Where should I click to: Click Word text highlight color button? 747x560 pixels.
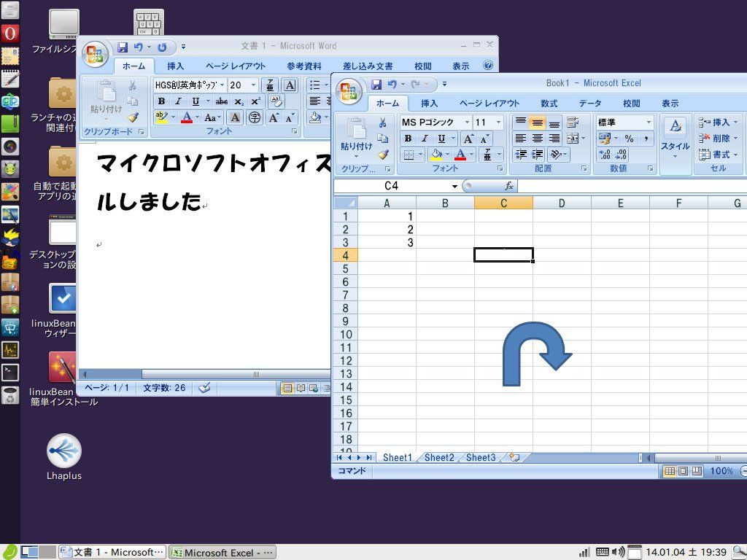point(161,117)
